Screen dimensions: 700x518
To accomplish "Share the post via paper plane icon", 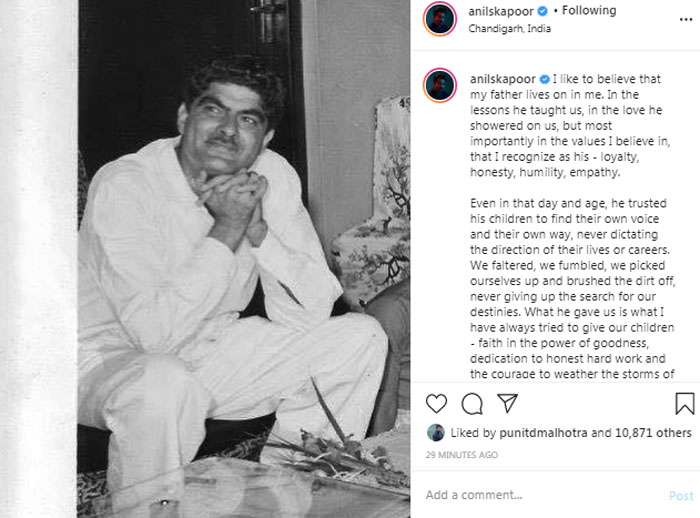I will pyautogui.click(x=508, y=404).
